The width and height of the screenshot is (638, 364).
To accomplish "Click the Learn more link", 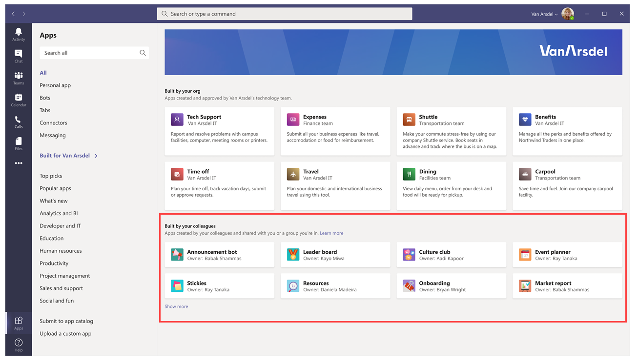I will (331, 233).
